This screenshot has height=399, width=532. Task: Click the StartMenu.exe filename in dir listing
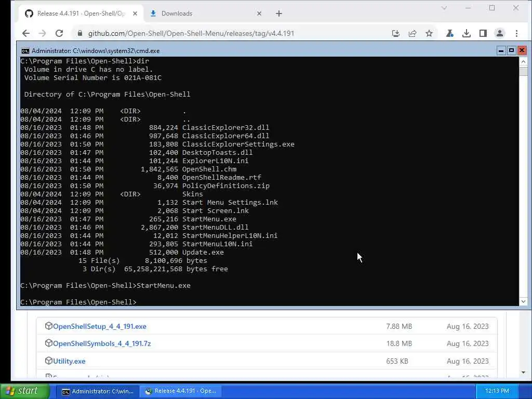coord(209,219)
